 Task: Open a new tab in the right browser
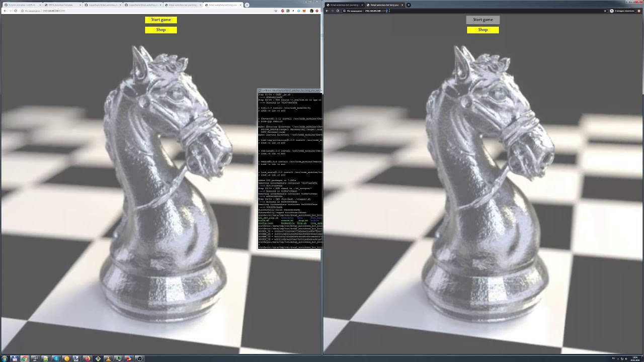[409, 5]
